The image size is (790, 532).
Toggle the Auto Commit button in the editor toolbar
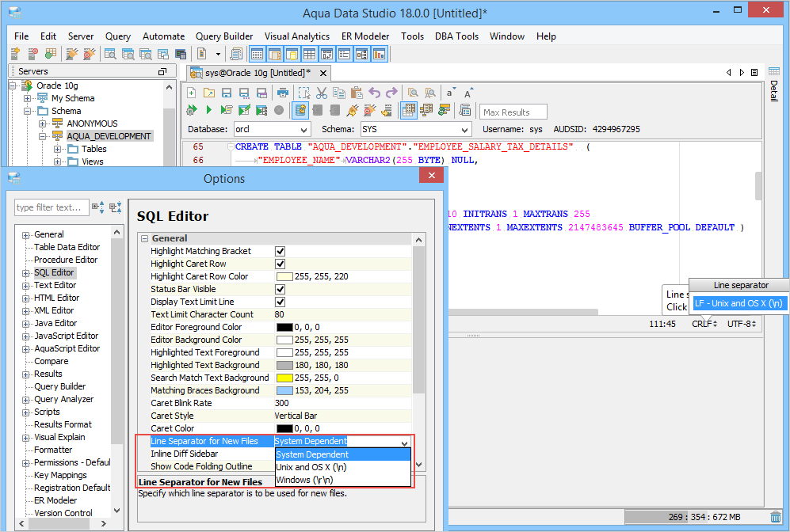(300, 110)
